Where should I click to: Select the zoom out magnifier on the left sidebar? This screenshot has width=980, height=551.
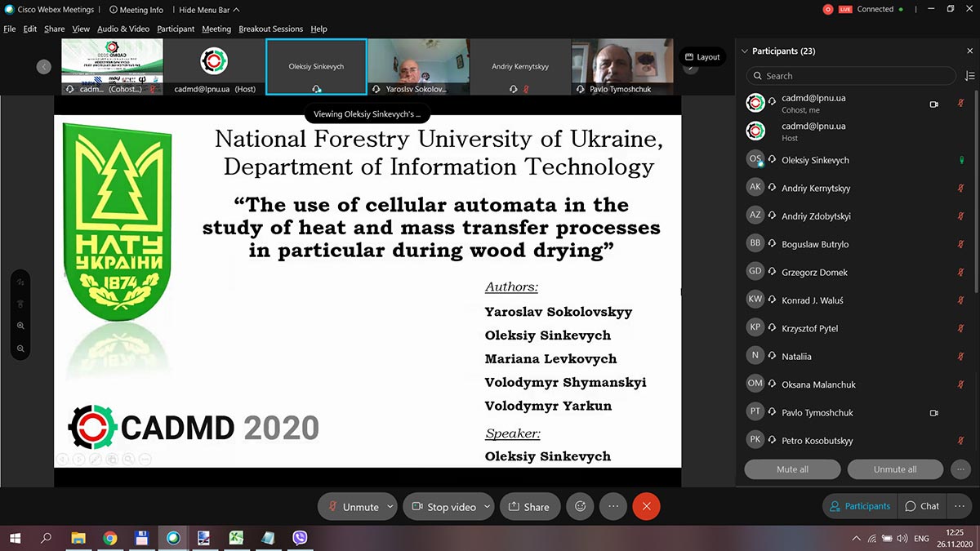click(20, 349)
